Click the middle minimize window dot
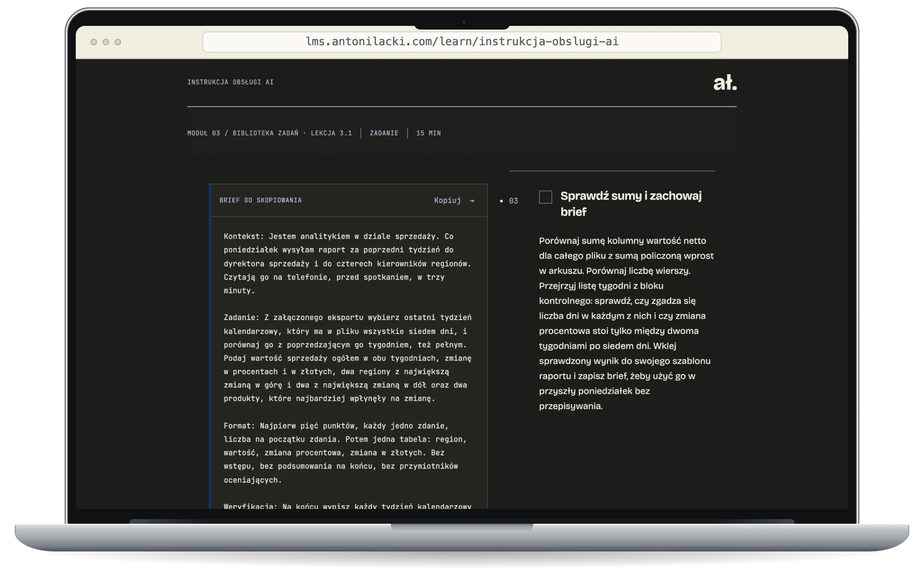The width and height of the screenshot is (924, 569). coord(106,42)
